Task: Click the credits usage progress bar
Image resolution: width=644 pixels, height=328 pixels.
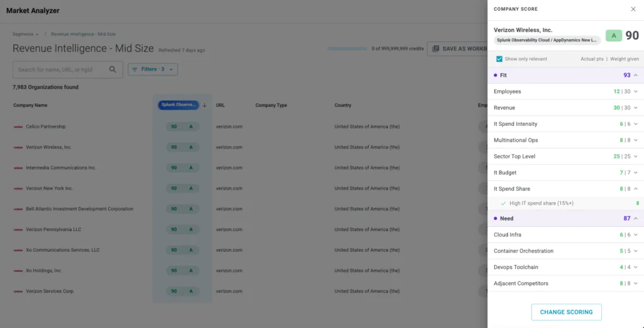Action: pos(347,48)
